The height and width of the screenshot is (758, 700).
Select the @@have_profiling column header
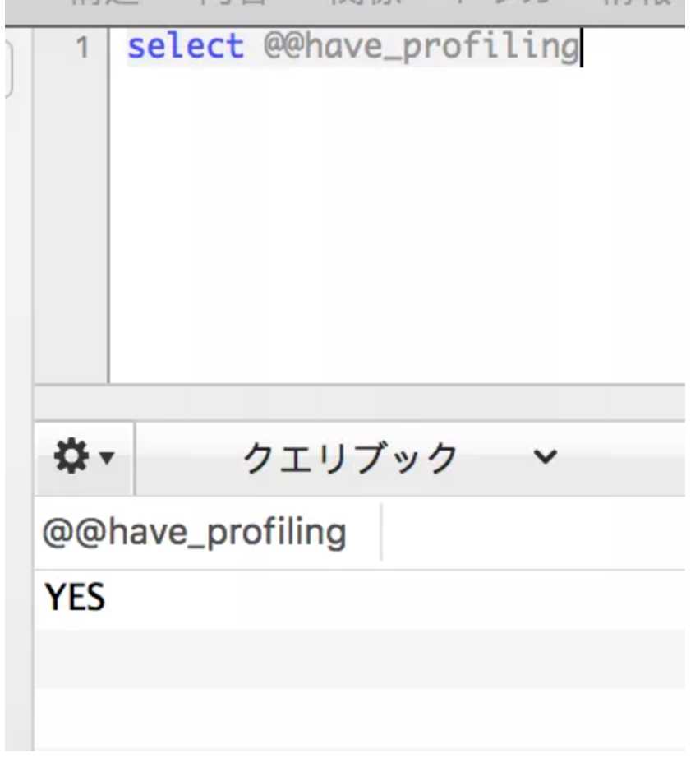point(195,533)
